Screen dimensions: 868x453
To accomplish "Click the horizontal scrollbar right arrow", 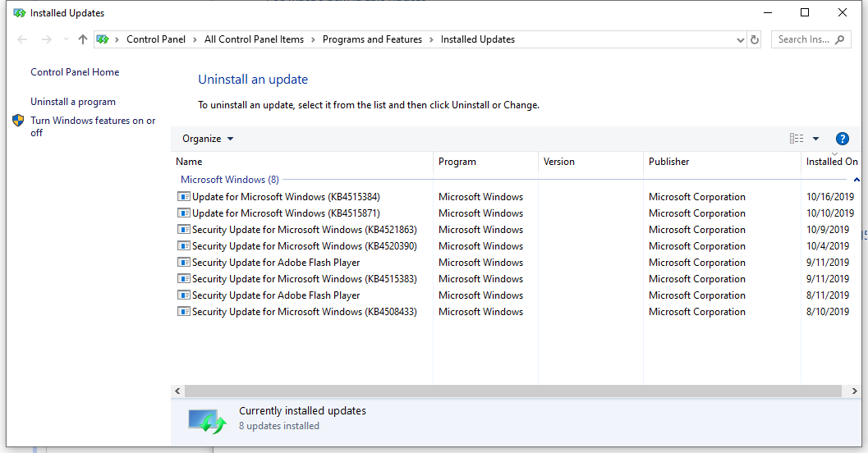I will [x=855, y=391].
